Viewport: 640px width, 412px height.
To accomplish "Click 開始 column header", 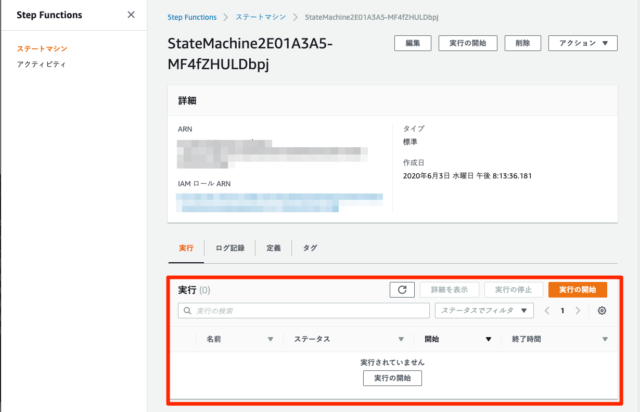I will click(431, 339).
